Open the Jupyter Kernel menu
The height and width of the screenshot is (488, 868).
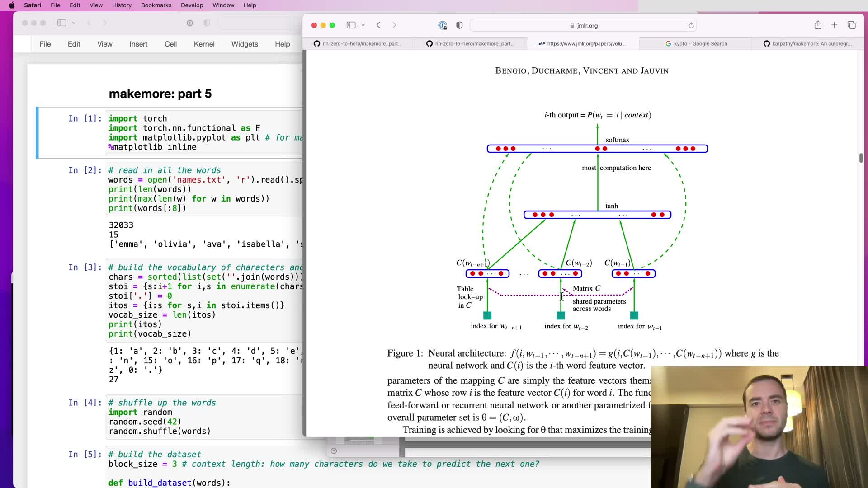[x=204, y=44]
